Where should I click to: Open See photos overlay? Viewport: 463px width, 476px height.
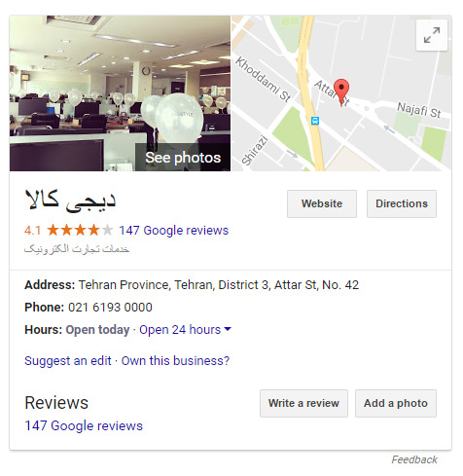[x=183, y=158]
